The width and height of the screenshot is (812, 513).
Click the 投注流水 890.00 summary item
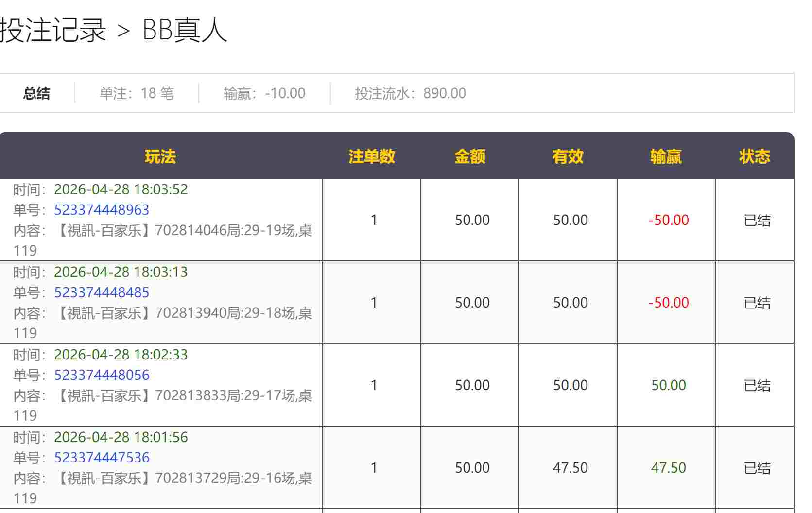click(x=410, y=93)
